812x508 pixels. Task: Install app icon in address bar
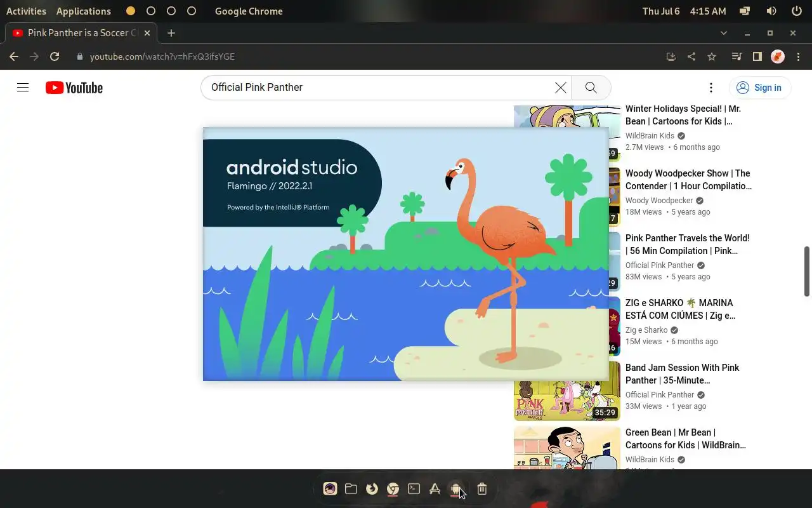coord(671,57)
